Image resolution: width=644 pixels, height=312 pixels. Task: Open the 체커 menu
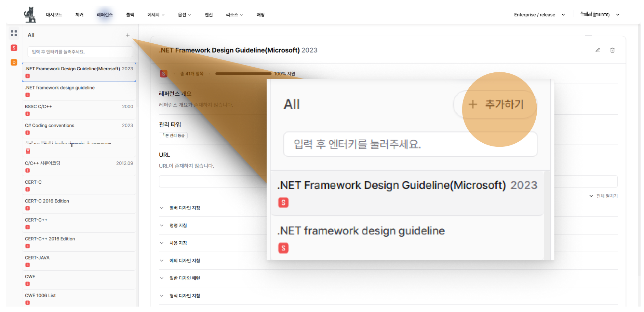pyautogui.click(x=80, y=15)
